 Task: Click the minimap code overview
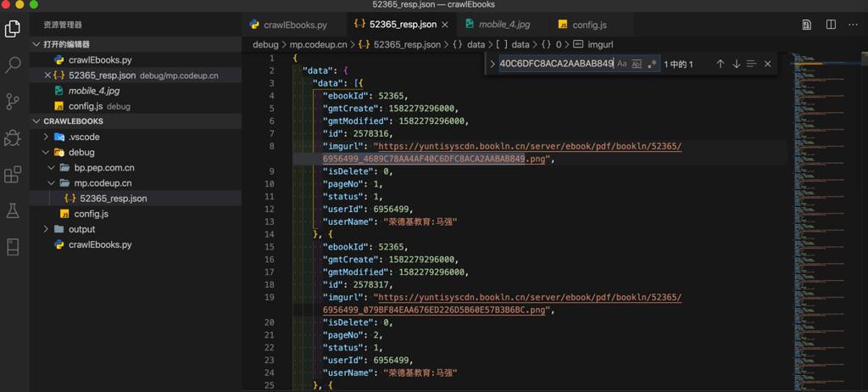point(825,221)
